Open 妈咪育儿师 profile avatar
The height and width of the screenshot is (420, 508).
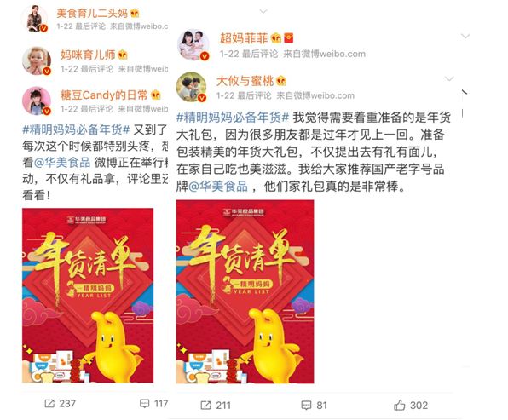(x=37, y=60)
